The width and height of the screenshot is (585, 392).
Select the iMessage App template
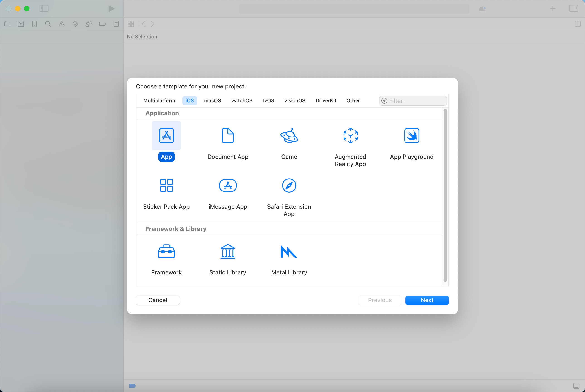228,186
